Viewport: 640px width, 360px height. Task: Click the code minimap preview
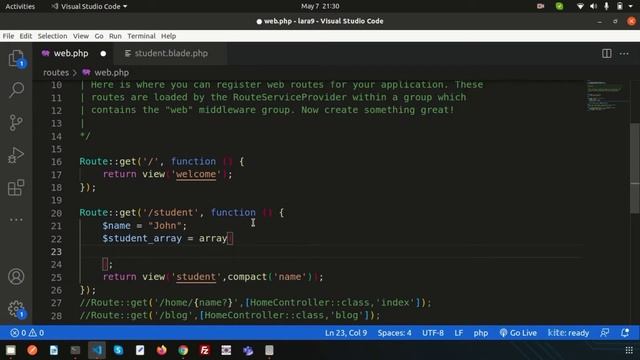[x=605, y=96]
